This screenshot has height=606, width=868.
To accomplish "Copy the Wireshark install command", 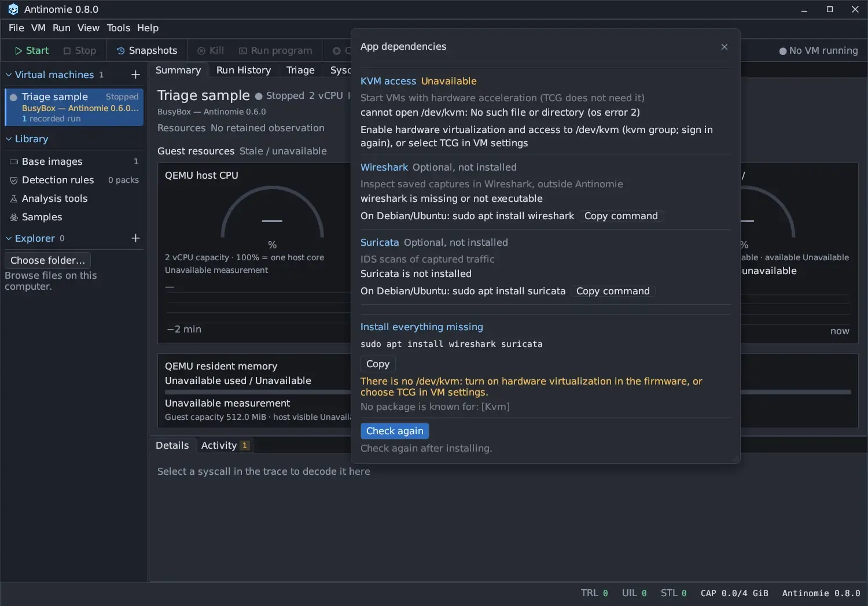I will [x=621, y=216].
